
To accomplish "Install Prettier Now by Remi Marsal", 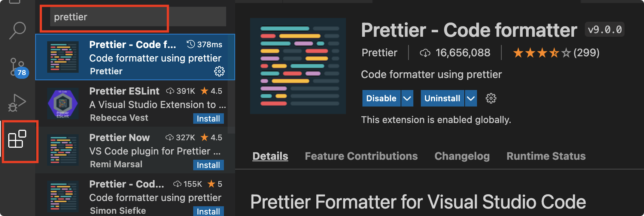I will coord(209,165).
